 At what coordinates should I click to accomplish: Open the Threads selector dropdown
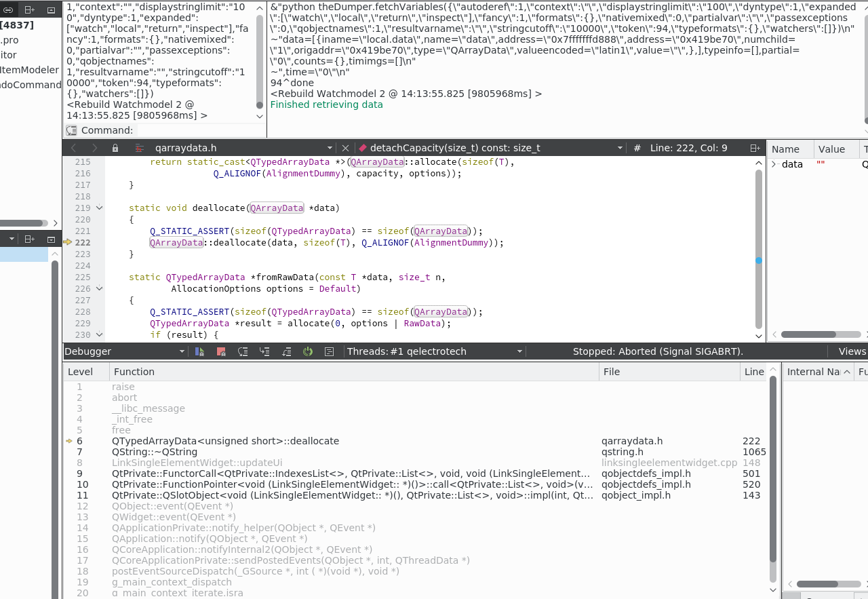[519, 351]
